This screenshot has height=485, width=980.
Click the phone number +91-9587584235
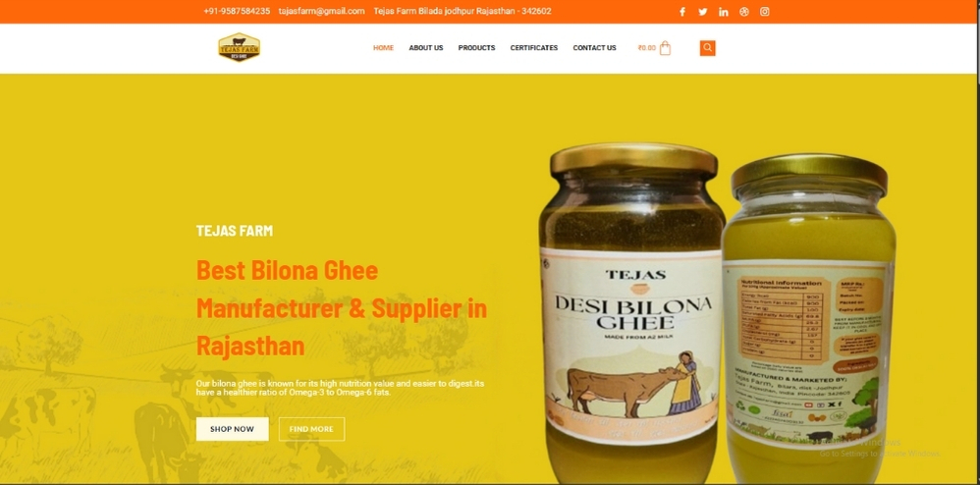[x=237, y=11]
